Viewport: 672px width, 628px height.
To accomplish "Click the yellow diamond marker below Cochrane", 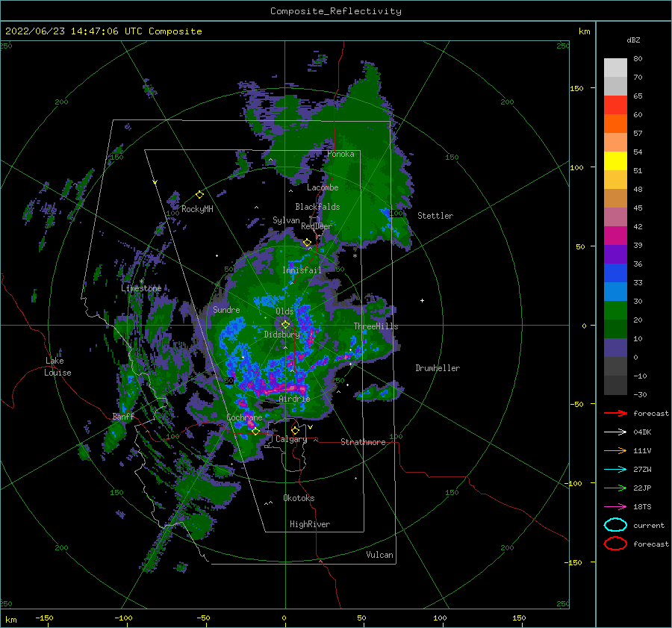I will click(255, 431).
